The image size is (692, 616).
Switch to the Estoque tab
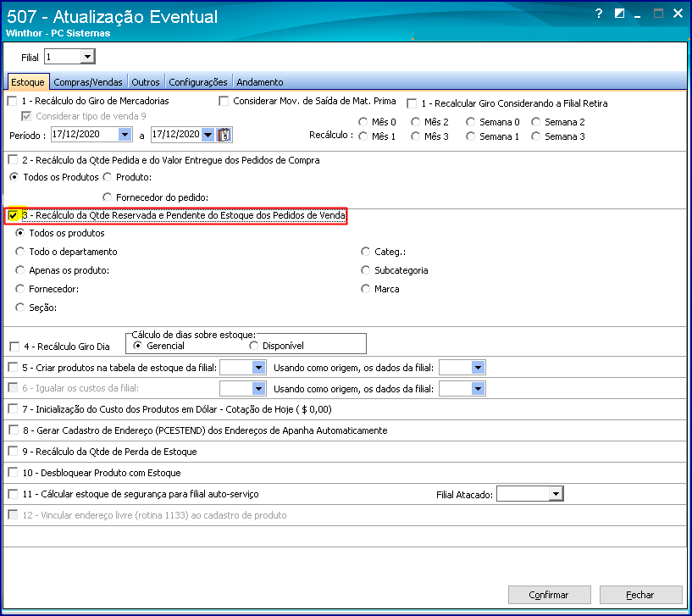28,82
